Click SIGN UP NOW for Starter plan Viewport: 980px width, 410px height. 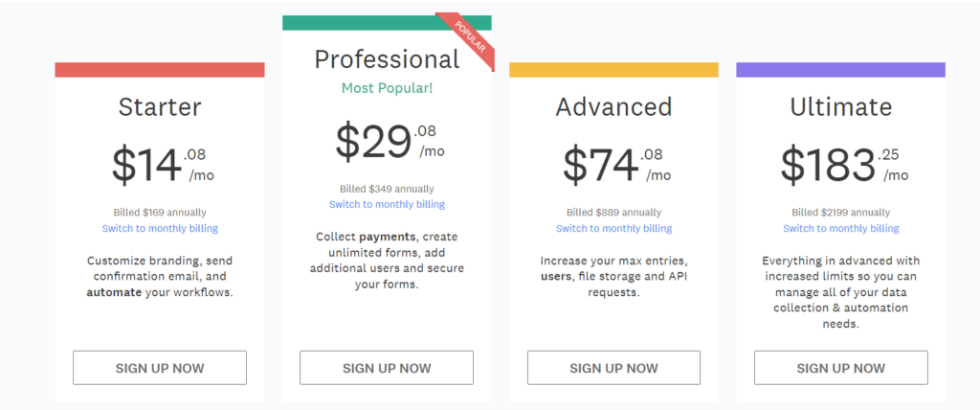(160, 368)
